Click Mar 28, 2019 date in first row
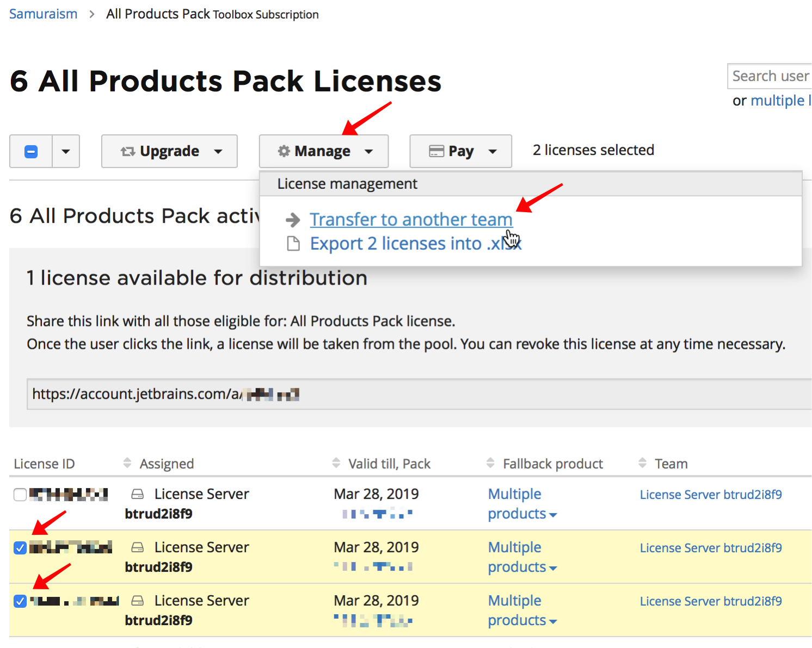812x648 pixels. (376, 494)
